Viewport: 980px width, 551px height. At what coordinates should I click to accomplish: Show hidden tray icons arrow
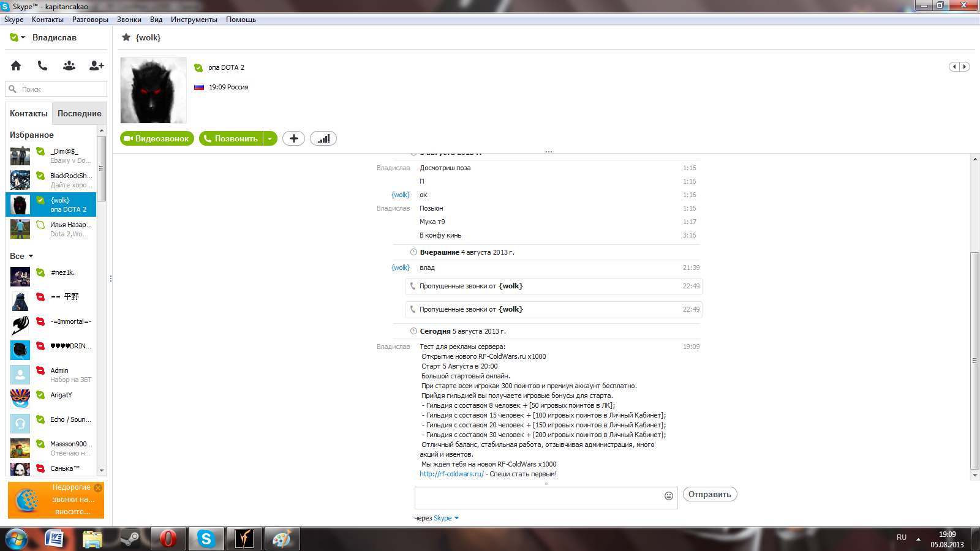click(918, 539)
